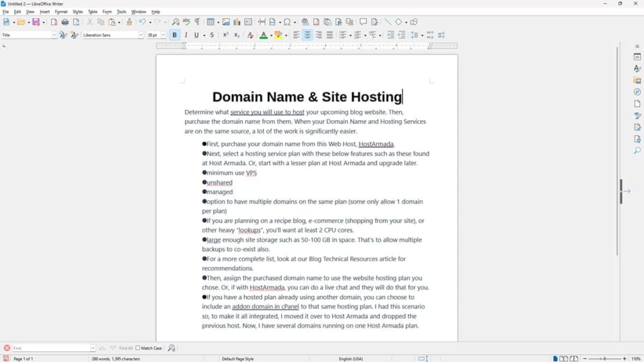Open the font color dropdown arrow
The height and width of the screenshot is (362, 644).
(x=271, y=35)
